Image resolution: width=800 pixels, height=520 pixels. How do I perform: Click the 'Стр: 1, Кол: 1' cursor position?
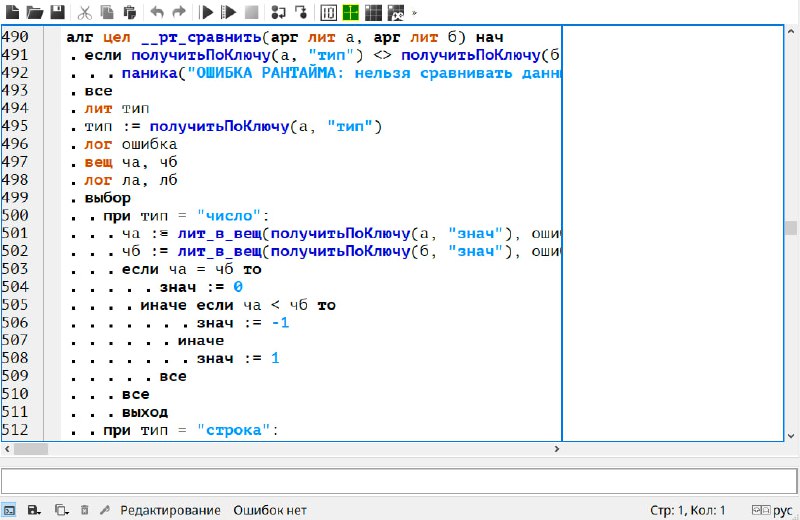coord(687,510)
